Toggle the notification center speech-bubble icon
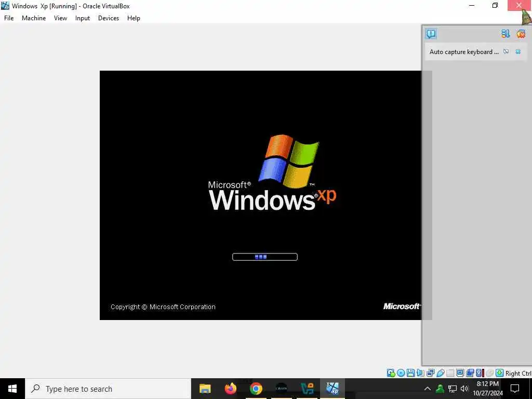This screenshot has width=532, height=399. pyautogui.click(x=431, y=34)
